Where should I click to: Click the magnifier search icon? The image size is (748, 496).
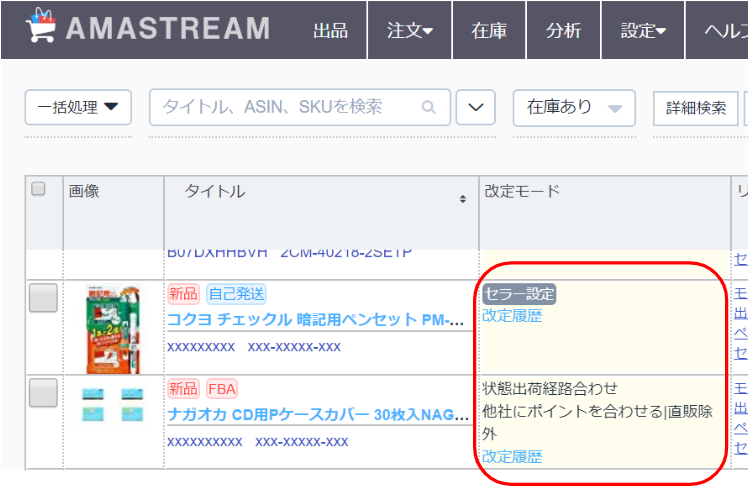tap(428, 107)
